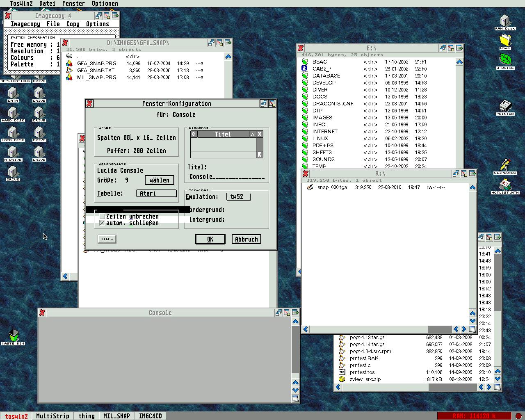Image resolution: width=525 pixels, height=420 pixels.
Task: Switch to MultiStrip in the taskbar
Action: [52, 416]
